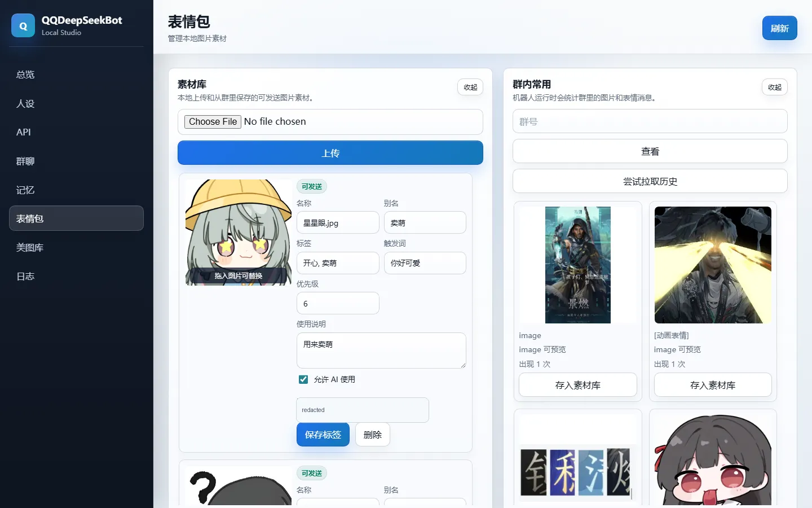Save the [动画表情] image via 存入素材库

point(713,385)
